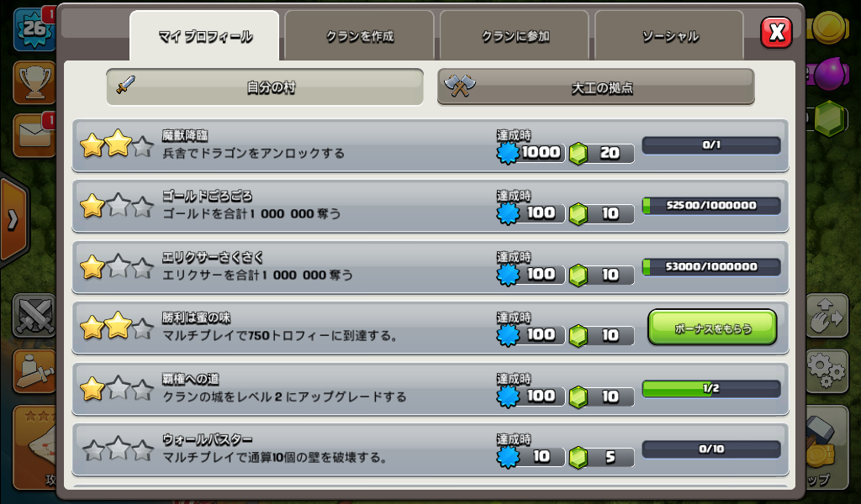The height and width of the screenshot is (504, 861).
Task: Switch to クランに参加 tab
Action: coord(515,36)
